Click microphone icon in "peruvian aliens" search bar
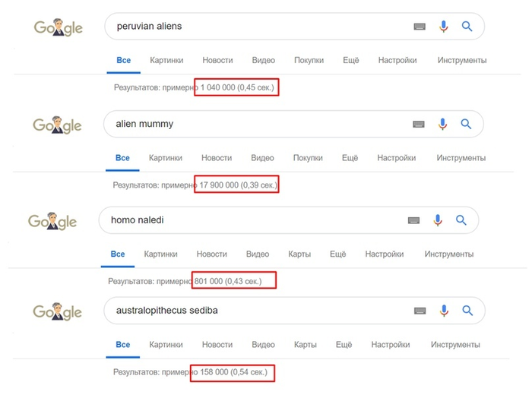The height and width of the screenshot is (398, 532). [x=444, y=27]
